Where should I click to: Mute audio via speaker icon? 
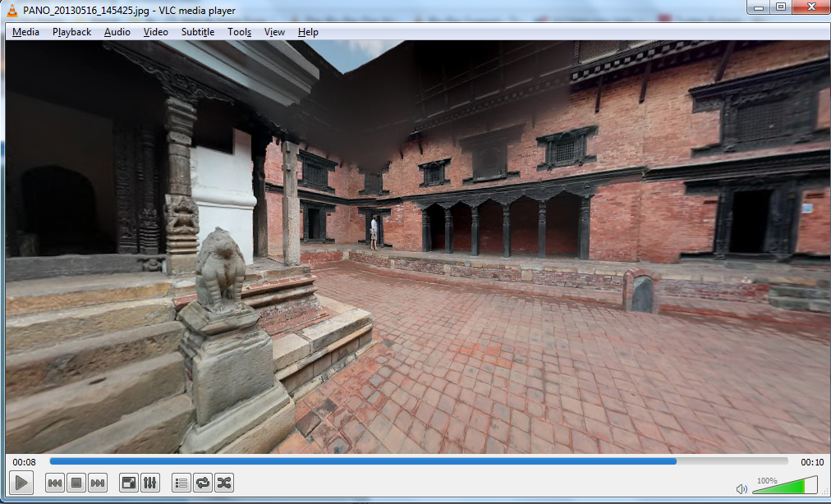[741, 488]
